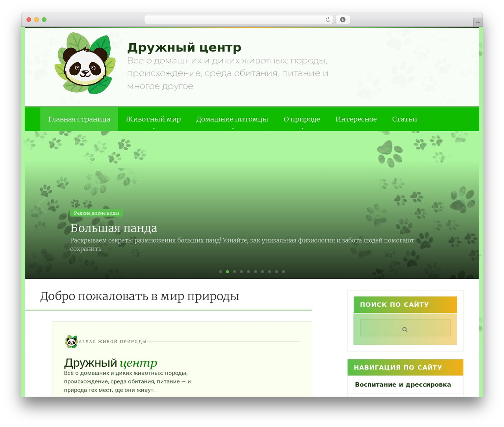Click the Дружный центр site title link
This screenshot has width=504, height=427.
[184, 47]
